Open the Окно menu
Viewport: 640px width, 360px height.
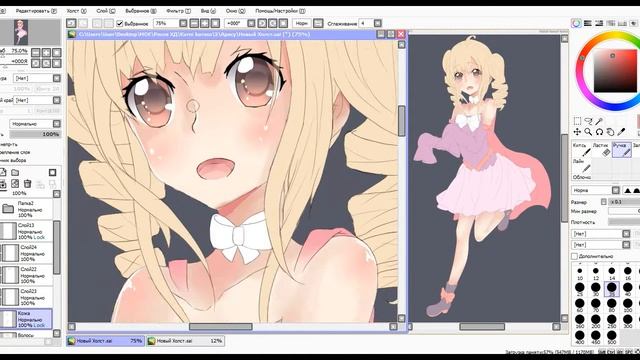(x=235, y=11)
